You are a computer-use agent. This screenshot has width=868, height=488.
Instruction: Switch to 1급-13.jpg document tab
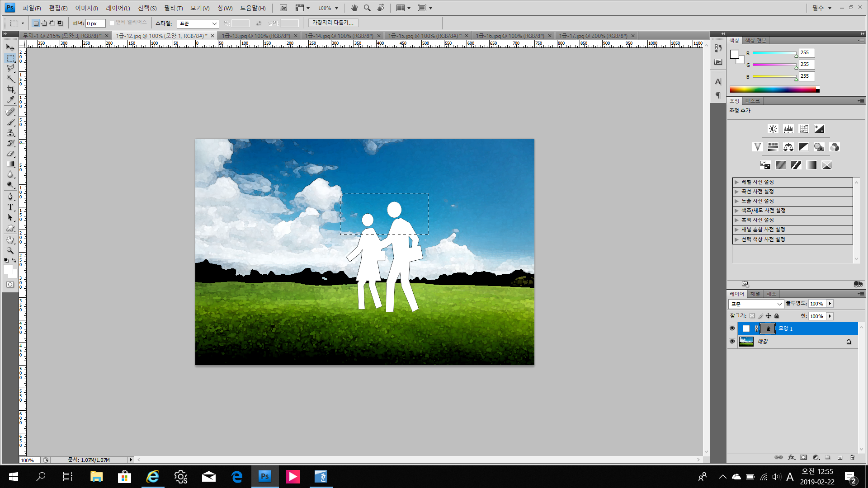tap(255, 36)
